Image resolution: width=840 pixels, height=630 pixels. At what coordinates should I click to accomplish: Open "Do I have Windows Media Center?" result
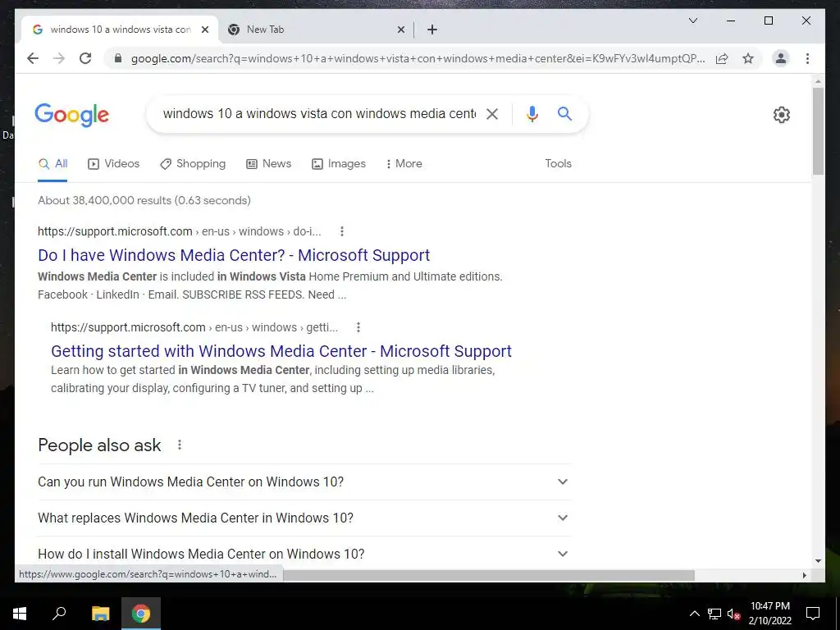coord(234,255)
